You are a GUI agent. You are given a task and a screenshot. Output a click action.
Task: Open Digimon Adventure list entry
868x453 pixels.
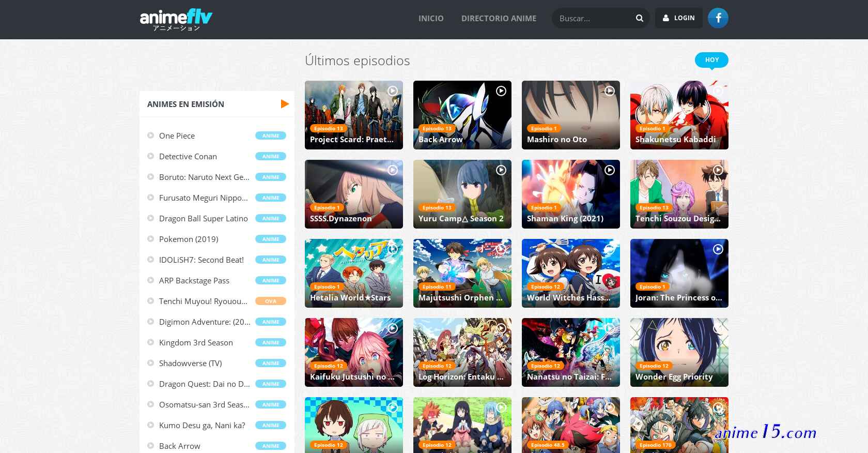pyautogui.click(x=205, y=322)
